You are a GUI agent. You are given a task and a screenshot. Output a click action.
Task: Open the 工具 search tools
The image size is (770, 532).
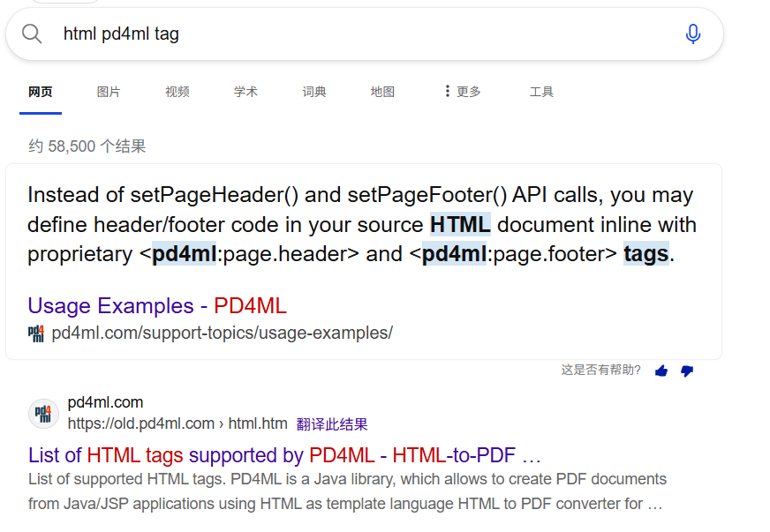541,92
